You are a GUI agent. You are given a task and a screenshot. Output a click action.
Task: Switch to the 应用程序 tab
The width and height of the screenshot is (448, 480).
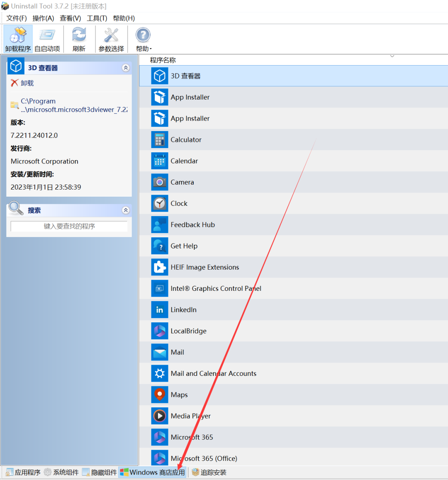pos(23,473)
